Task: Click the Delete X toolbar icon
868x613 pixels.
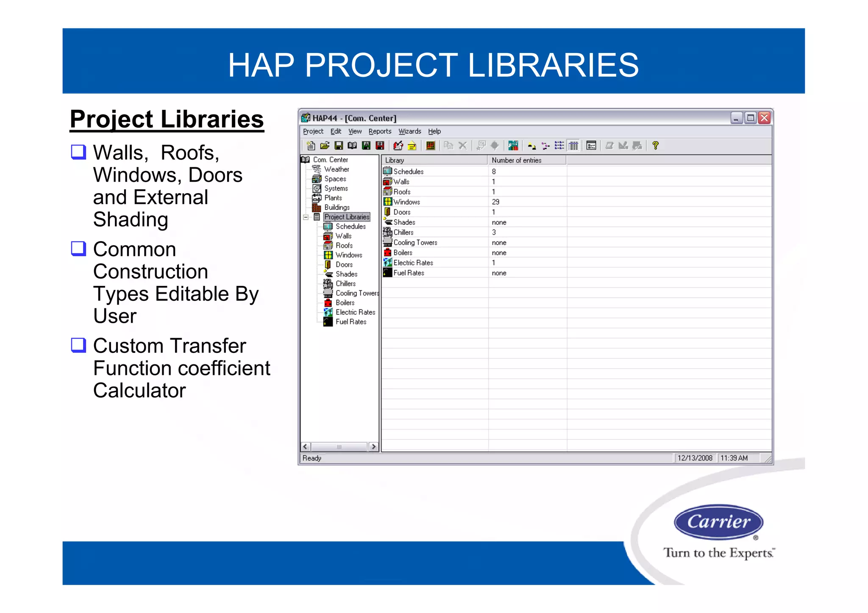Action: 463,146
